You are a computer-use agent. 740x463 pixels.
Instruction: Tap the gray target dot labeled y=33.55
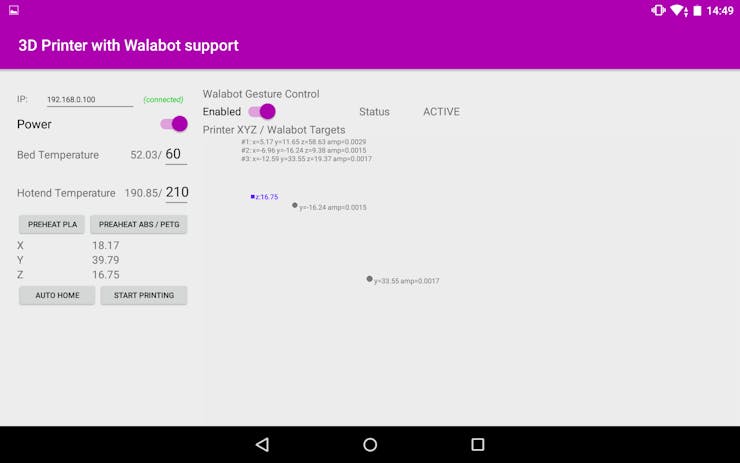tap(370, 279)
